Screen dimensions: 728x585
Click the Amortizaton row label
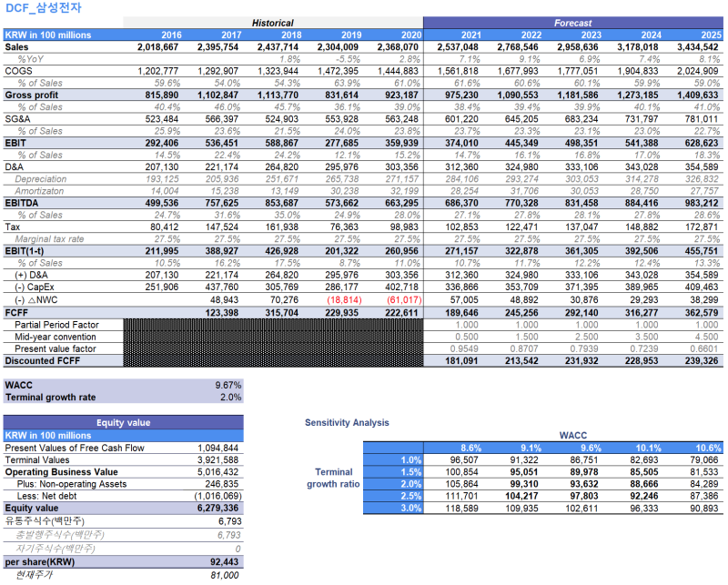pos(39,191)
